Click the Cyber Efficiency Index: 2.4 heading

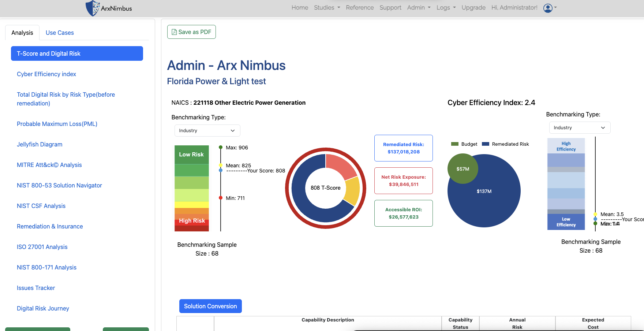pyautogui.click(x=491, y=103)
